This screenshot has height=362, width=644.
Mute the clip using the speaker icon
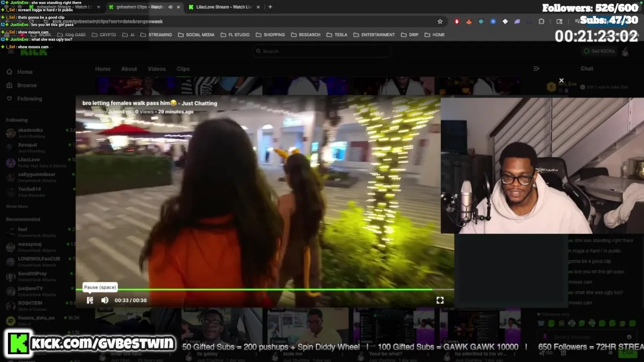coord(105,300)
